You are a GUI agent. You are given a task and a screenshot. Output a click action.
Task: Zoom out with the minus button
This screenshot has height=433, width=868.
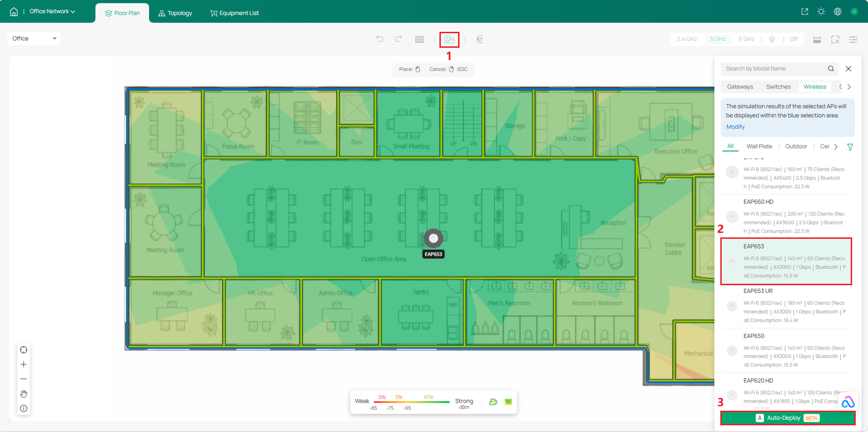(x=24, y=379)
